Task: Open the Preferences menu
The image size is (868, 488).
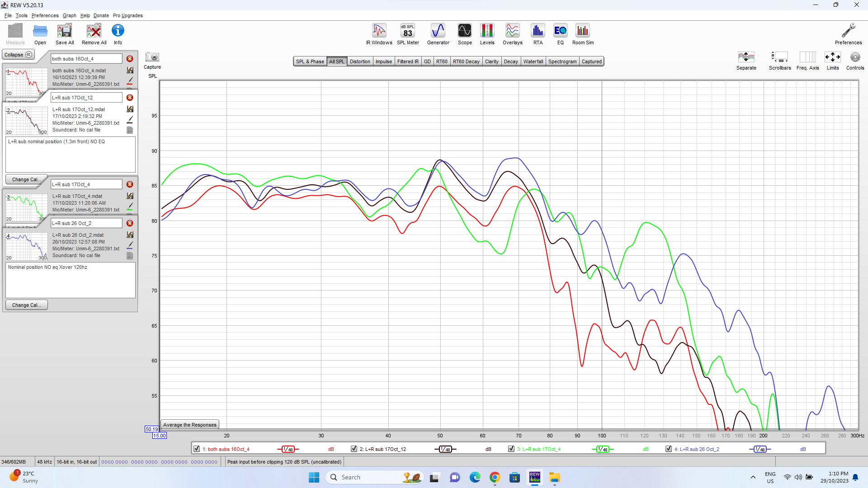Action: [x=45, y=15]
